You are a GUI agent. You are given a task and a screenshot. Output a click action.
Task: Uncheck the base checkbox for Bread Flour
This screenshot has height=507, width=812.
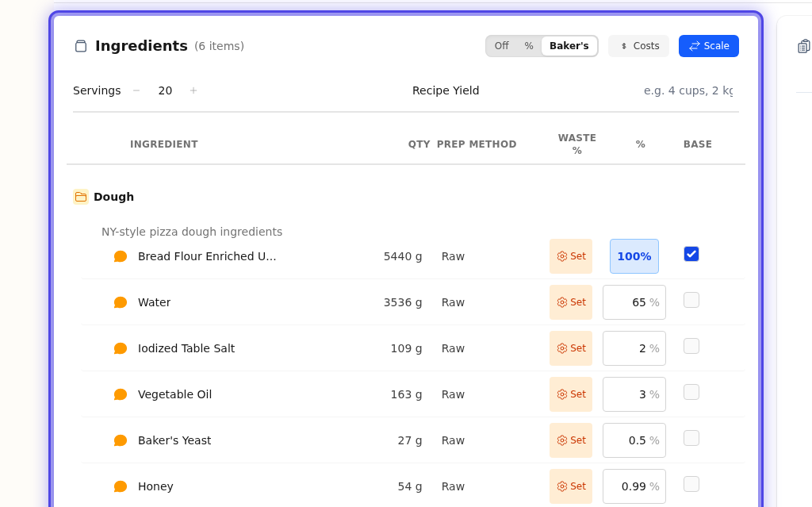tap(691, 254)
